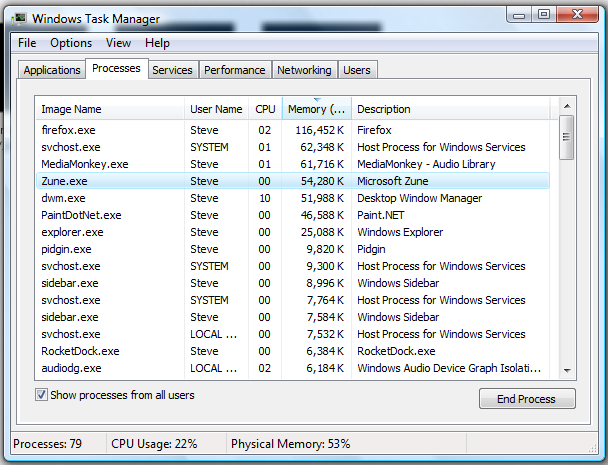Toggle Show processes from all users
This screenshot has width=608, height=465.
[41, 395]
